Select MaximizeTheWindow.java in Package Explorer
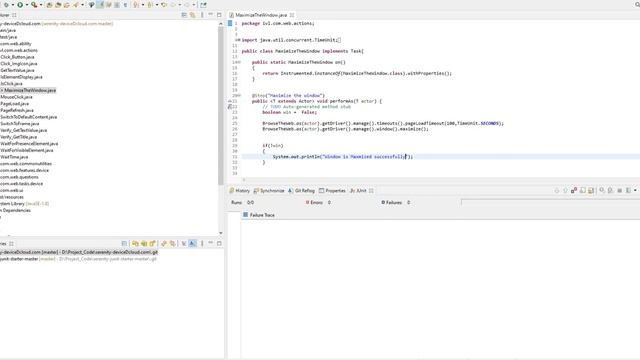 [29, 90]
